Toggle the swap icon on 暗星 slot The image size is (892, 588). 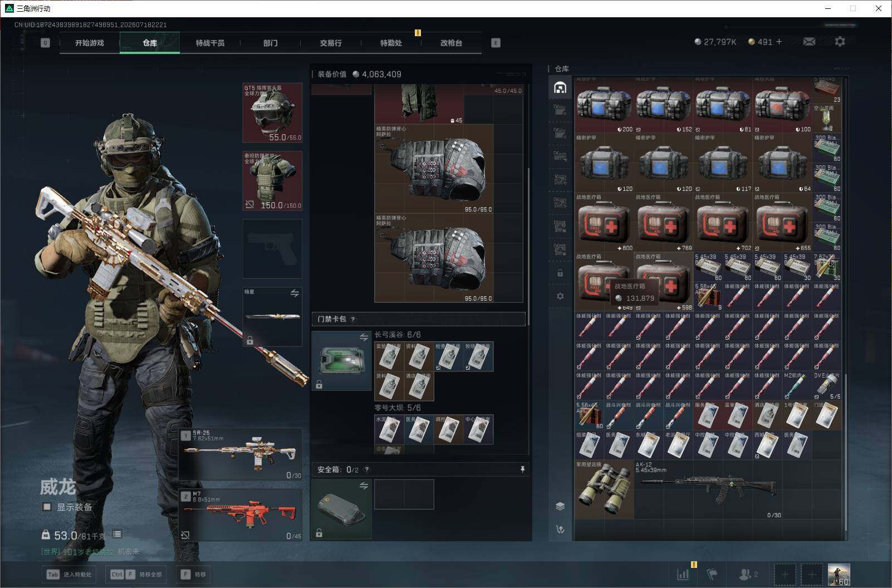tap(295, 293)
